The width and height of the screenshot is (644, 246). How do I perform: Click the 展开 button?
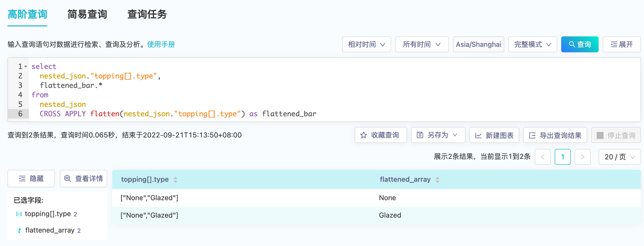tap(622, 44)
